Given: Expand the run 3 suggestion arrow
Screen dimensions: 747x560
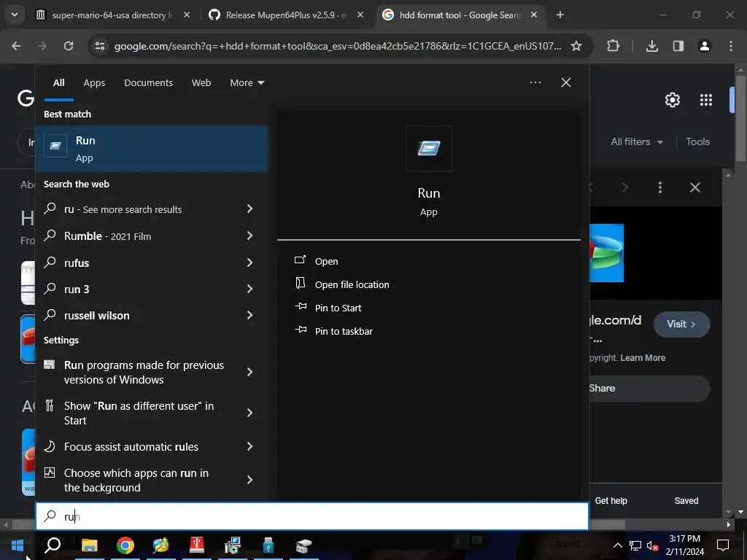Looking at the screenshot, I should (x=249, y=289).
